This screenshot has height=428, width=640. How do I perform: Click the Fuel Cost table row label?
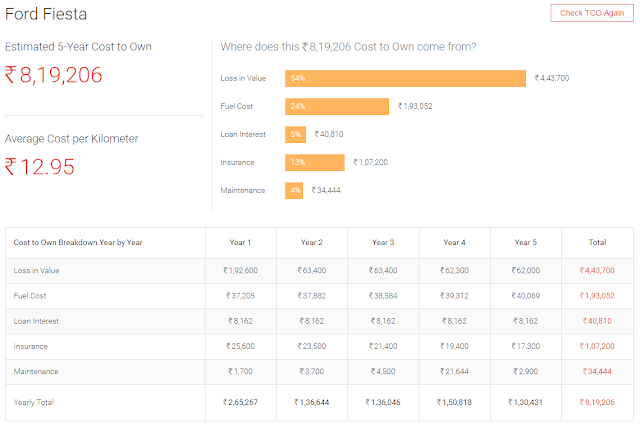tap(30, 296)
